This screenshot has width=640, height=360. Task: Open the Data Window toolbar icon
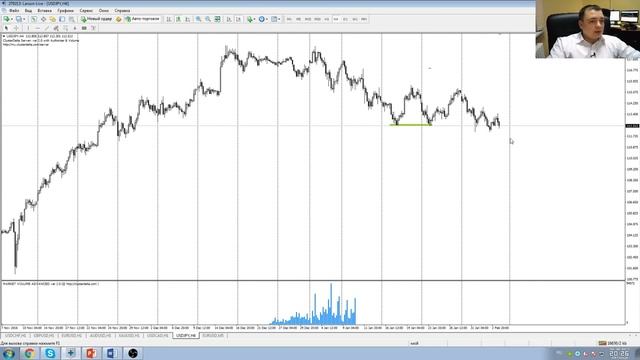(43, 19)
